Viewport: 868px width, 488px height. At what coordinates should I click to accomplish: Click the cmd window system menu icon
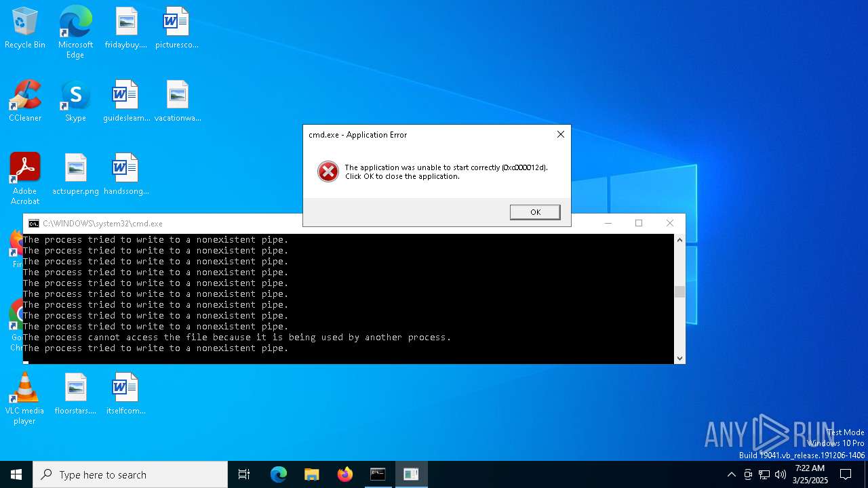tap(33, 223)
